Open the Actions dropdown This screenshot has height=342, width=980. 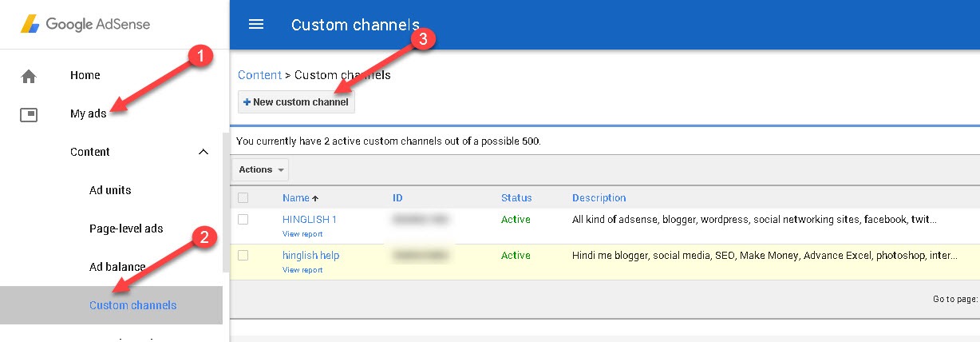260,169
